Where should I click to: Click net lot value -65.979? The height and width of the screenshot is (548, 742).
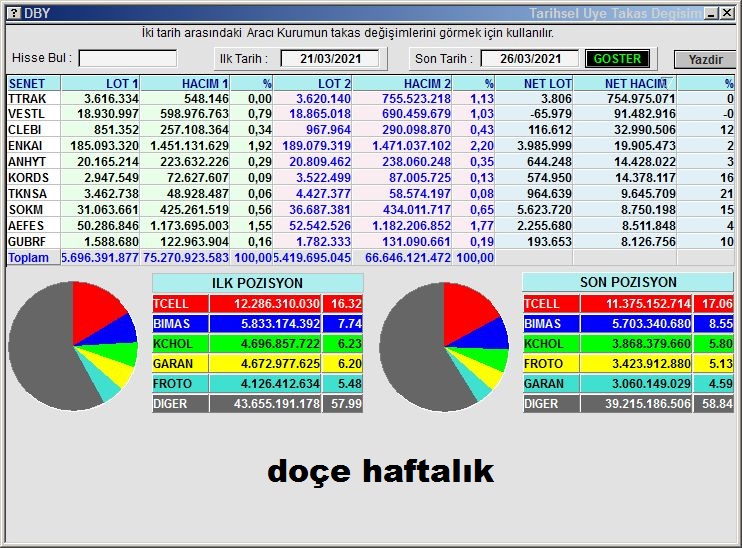click(549, 114)
